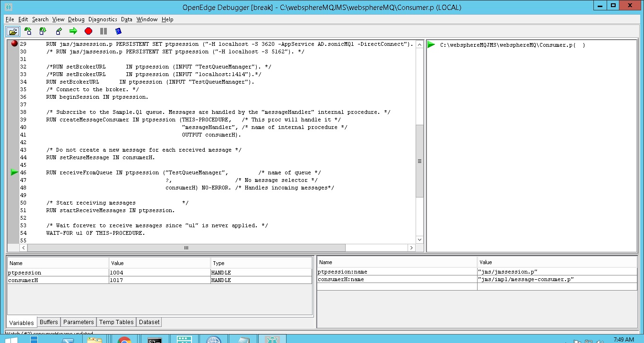Switch to the Temp Tables tab
This screenshot has height=343, width=644.
point(116,322)
